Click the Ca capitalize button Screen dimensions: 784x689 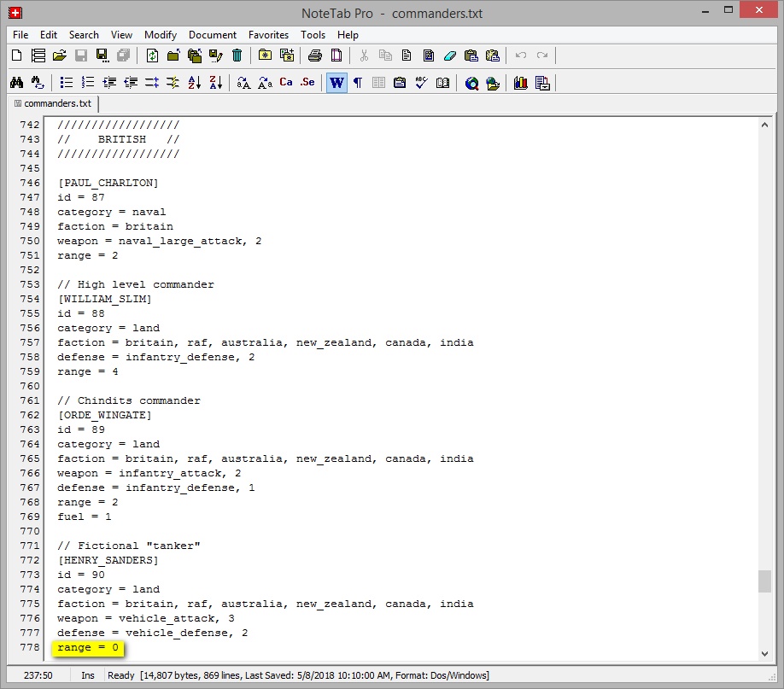(286, 83)
